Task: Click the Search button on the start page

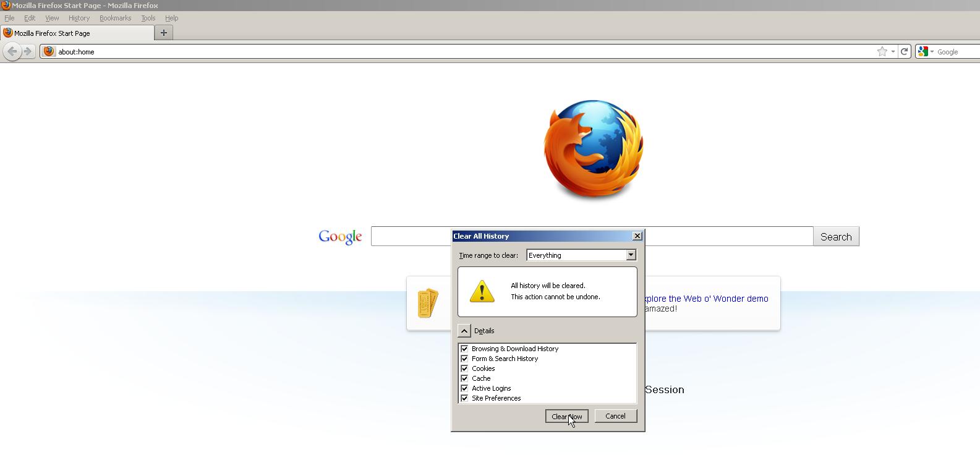Action: pos(836,236)
